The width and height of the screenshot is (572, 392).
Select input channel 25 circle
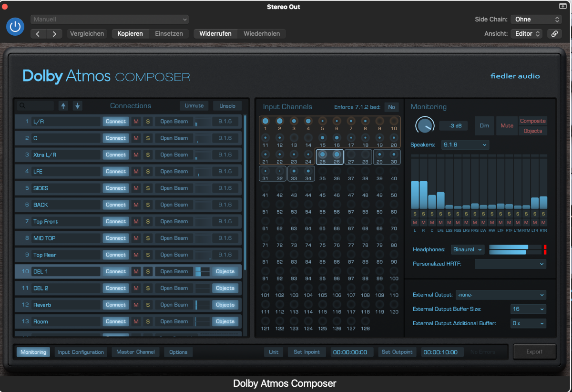pos(323,155)
